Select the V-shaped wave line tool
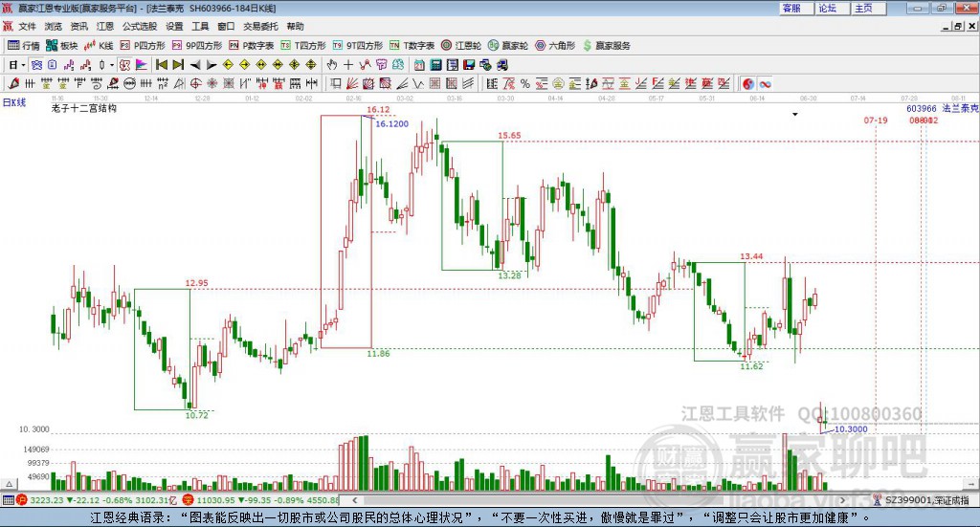This screenshot has height=527, width=980. tap(417, 83)
